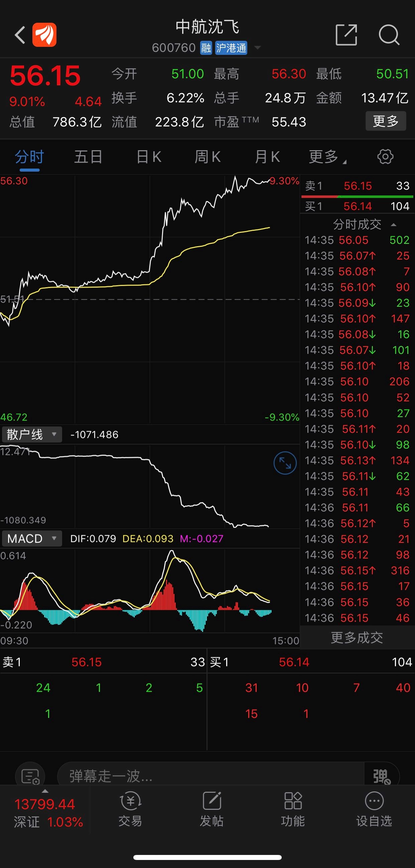The height and width of the screenshot is (868, 415).
Task: Tap the 融 margin badge
Action: (x=206, y=48)
